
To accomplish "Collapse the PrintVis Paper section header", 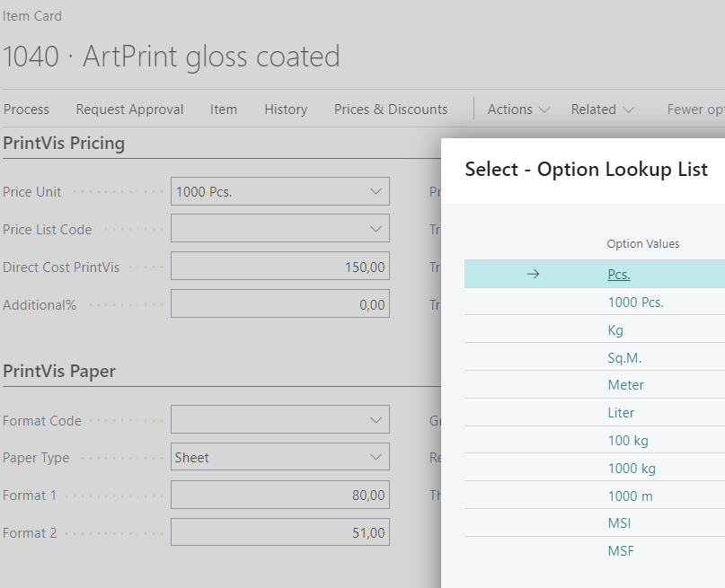I will 59,372.
